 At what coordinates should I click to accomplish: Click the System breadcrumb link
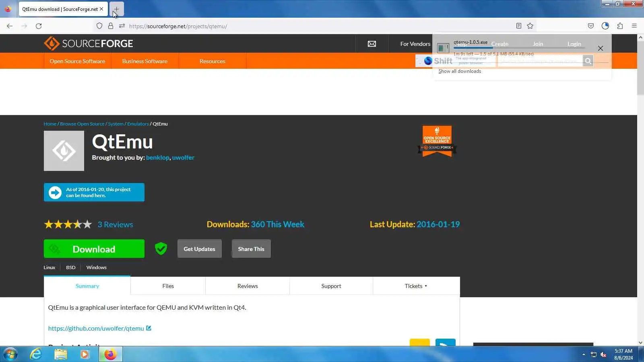[x=116, y=124]
